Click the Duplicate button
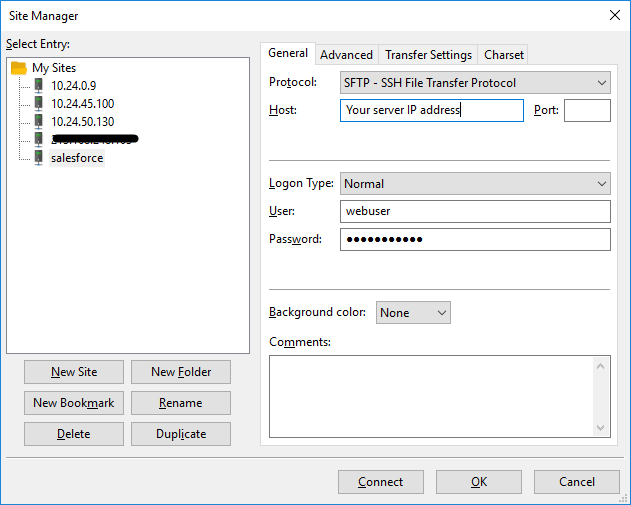The height and width of the screenshot is (505, 631). pos(181,434)
